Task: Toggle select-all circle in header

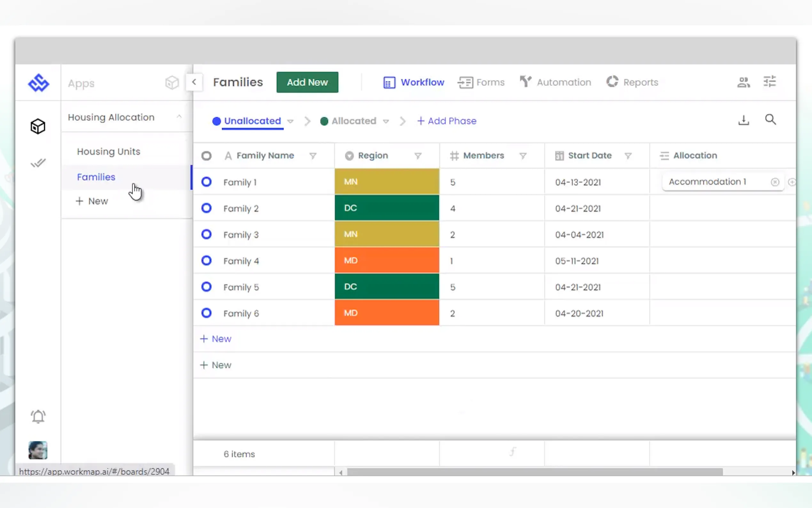Action: pos(207,156)
